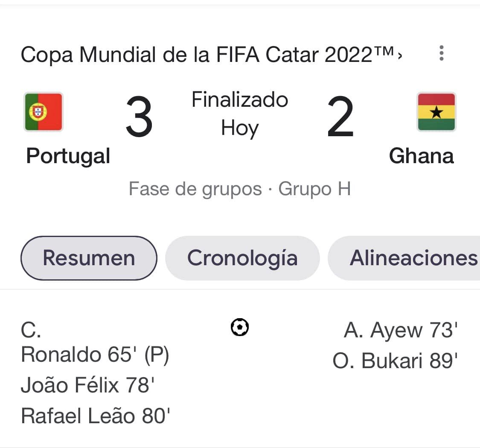Click the Portugal team name

pos(68,156)
